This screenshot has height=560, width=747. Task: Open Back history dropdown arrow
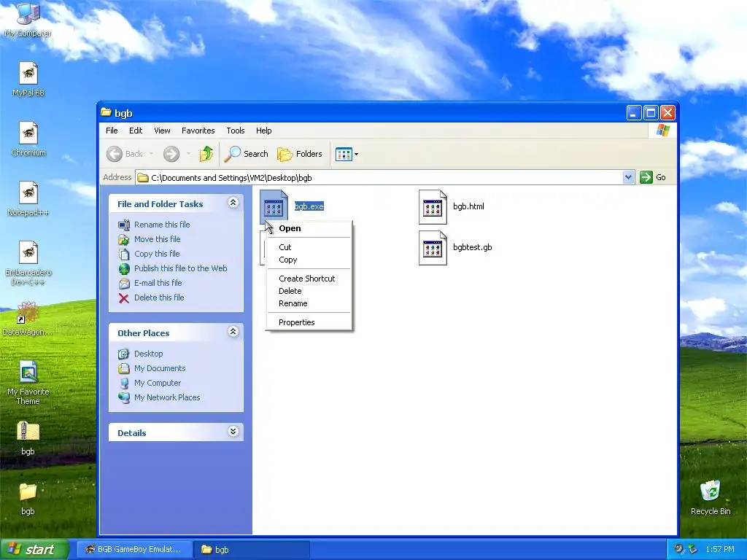point(151,154)
